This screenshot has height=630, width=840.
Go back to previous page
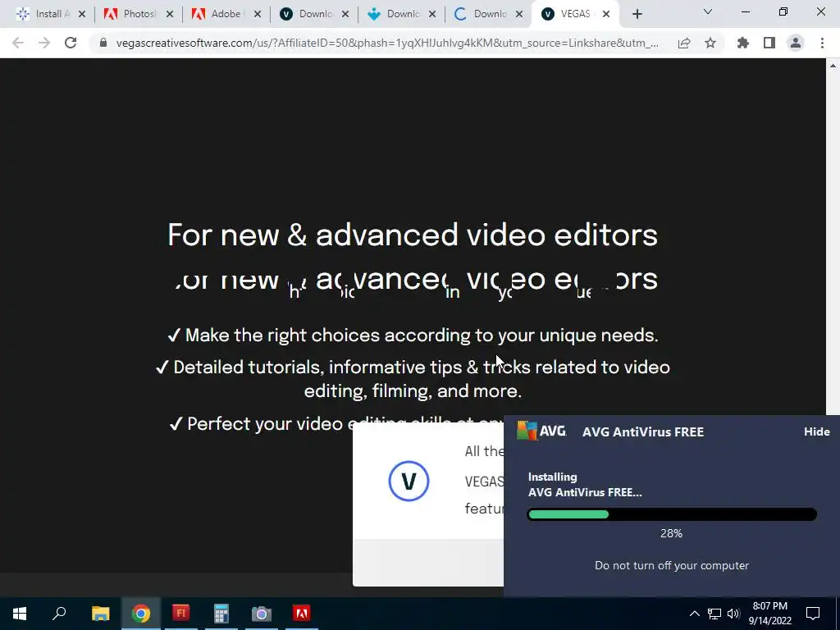pos(18,43)
